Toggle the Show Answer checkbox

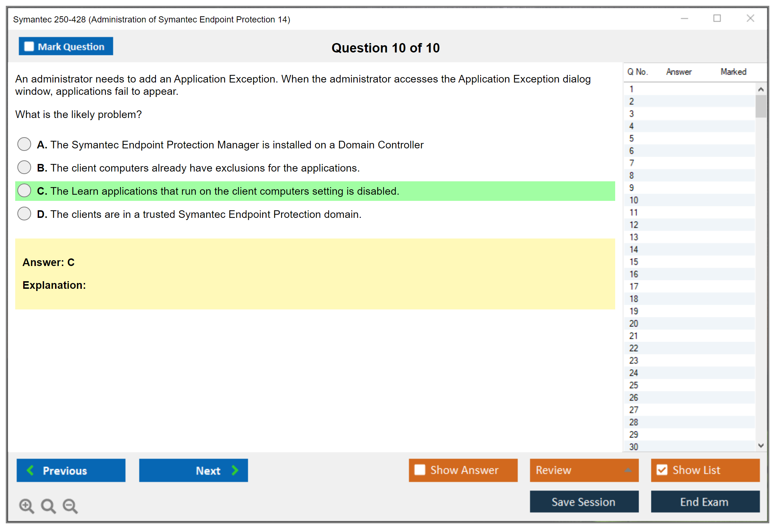(420, 470)
